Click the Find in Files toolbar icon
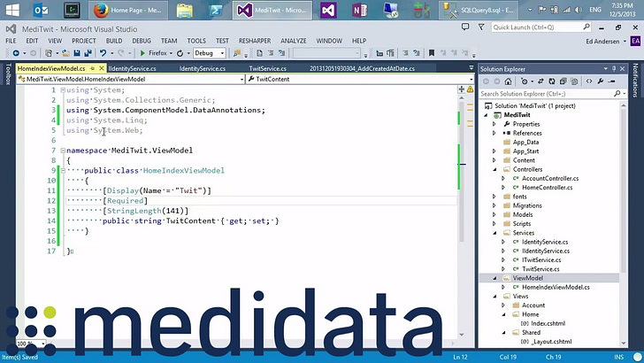Viewport: 644px width, 363px height. tap(237, 53)
